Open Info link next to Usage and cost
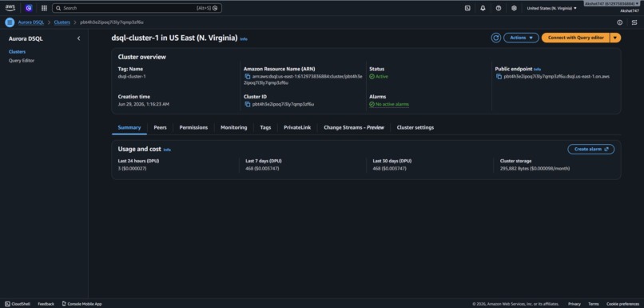 (x=167, y=150)
